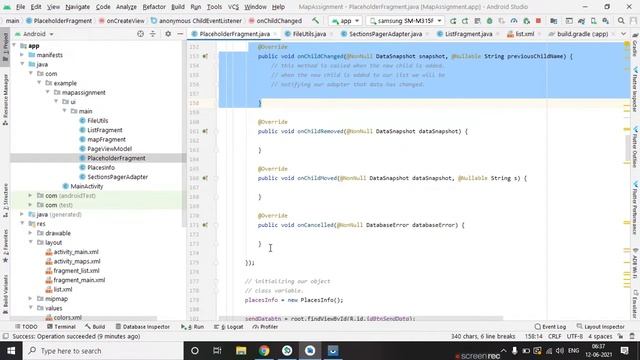Open the TODO tool window

(x=26, y=327)
